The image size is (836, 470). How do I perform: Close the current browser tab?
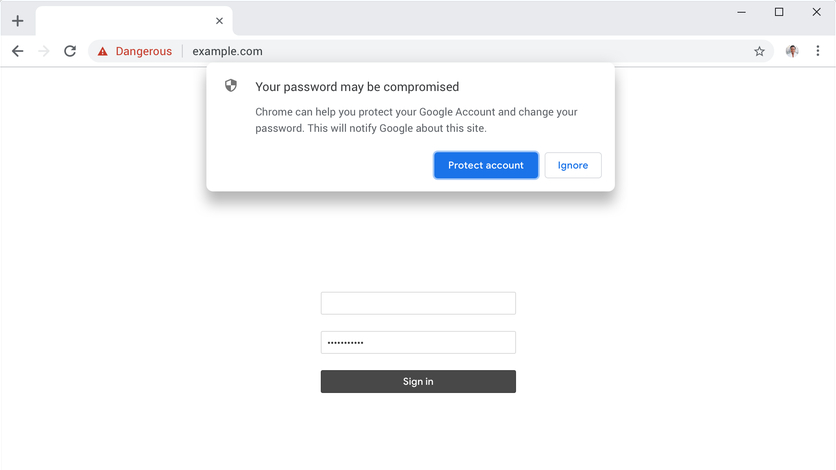pos(219,21)
